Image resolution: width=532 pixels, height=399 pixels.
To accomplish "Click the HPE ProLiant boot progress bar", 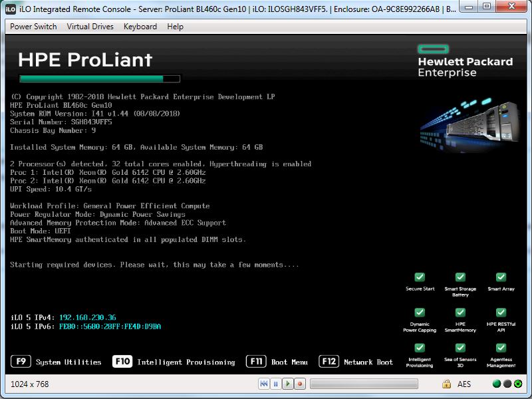I will coord(100,78).
